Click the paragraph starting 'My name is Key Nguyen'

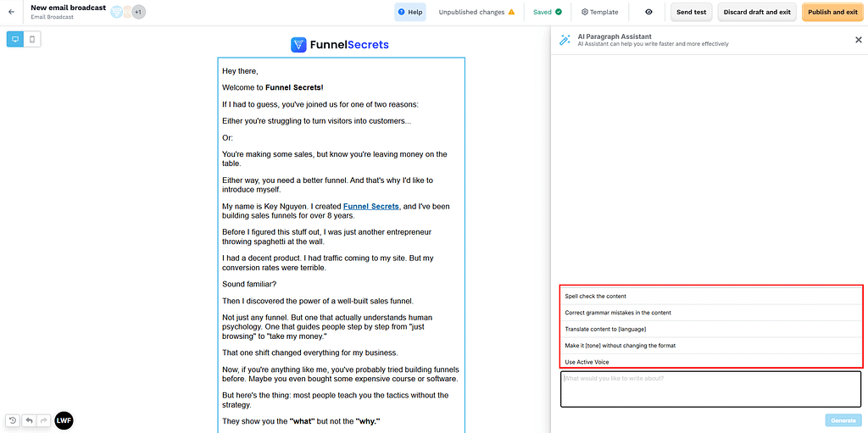point(336,211)
